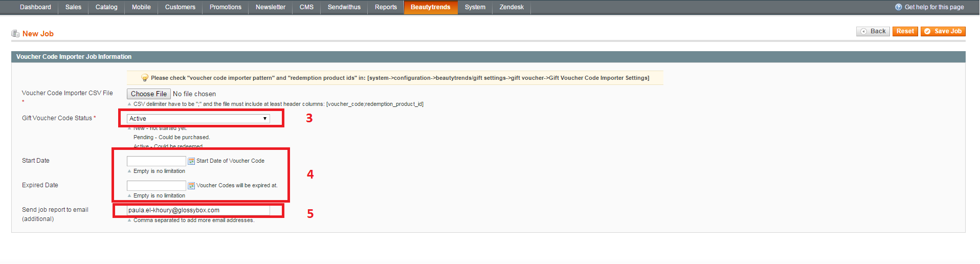Image resolution: width=980 pixels, height=264 pixels.
Task: Click 'Comma separated to add more email addresses' hint
Action: click(194, 221)
